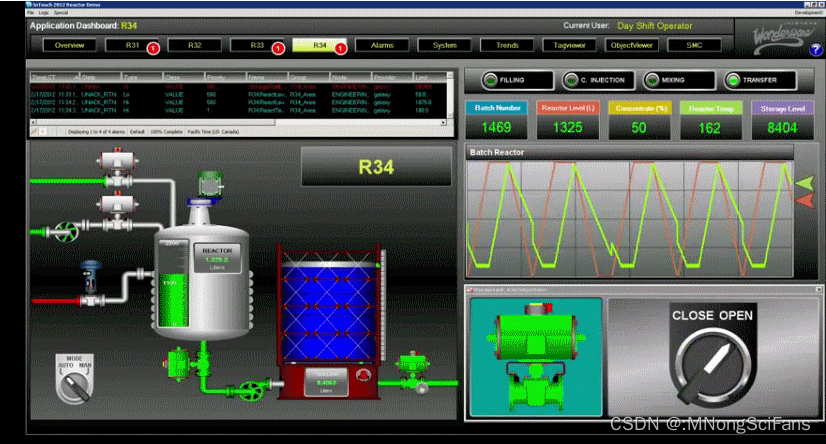Click the Batch Number value 1469
Viewport: 826px width, 444px height.
click(x=496, y=127)
